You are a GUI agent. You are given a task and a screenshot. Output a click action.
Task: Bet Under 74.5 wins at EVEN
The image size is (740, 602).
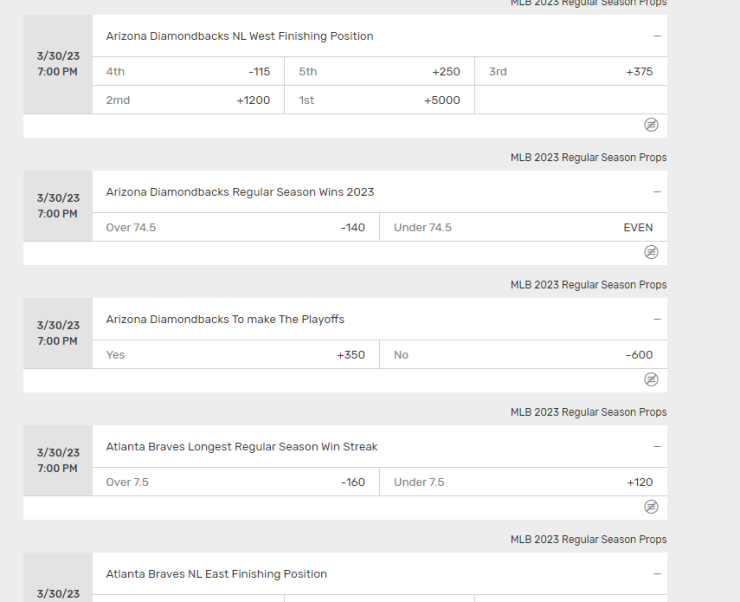523,227
